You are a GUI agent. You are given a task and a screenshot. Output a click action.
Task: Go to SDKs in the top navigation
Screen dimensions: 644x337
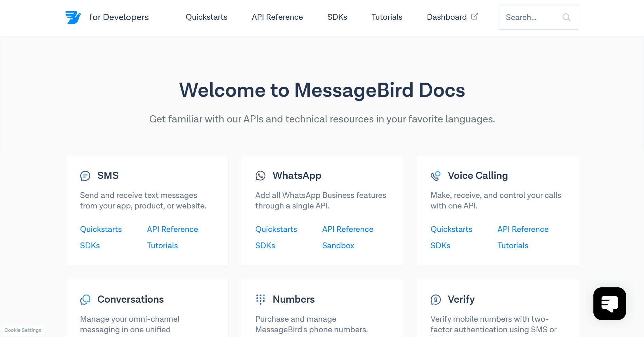pos(337,17)
